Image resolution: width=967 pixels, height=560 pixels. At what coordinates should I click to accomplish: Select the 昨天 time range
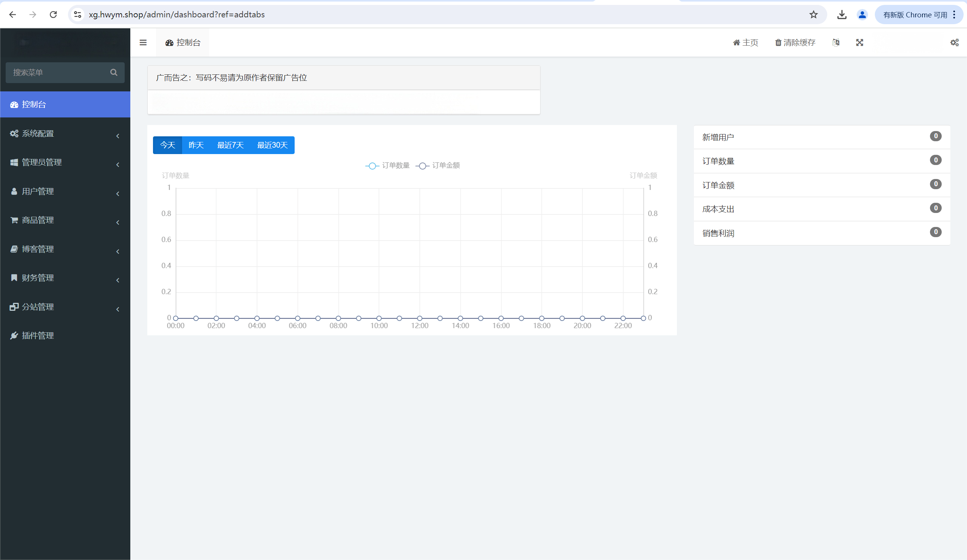[x=196, y=145]
